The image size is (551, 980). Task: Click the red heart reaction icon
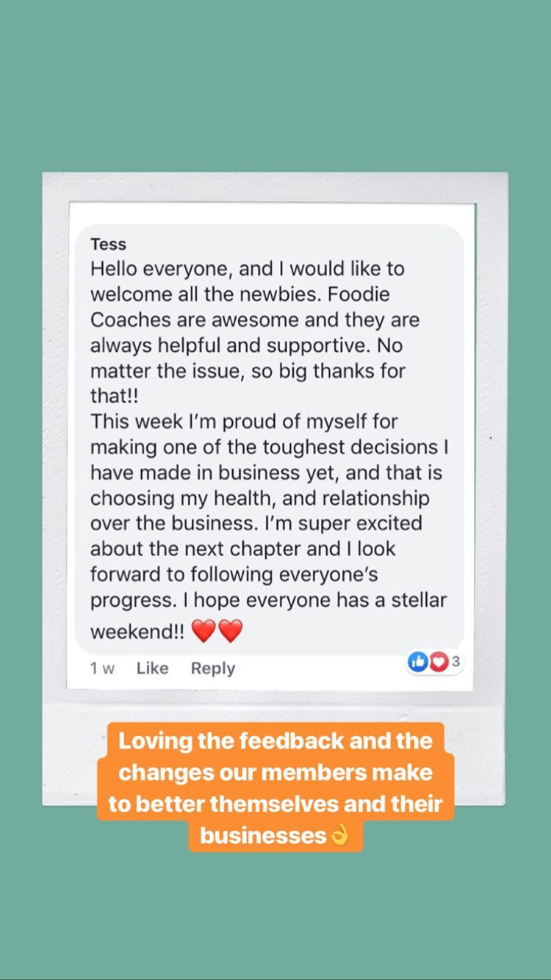[438, 662]
